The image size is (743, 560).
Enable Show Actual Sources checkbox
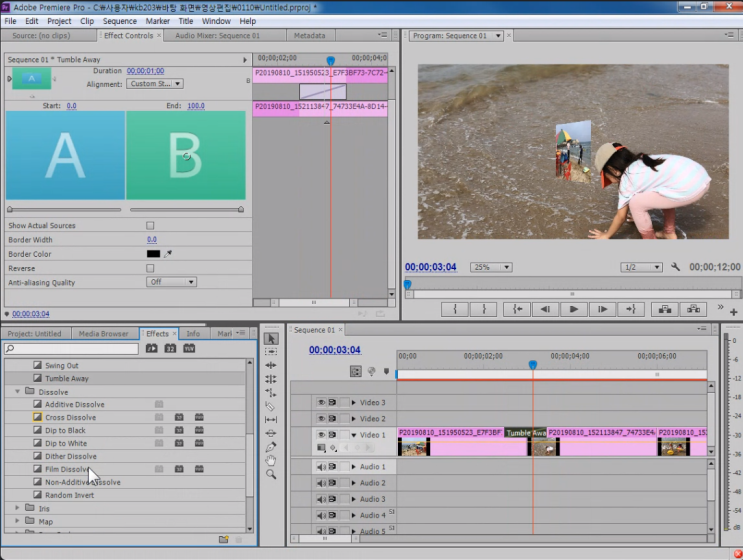click(150, 226)
